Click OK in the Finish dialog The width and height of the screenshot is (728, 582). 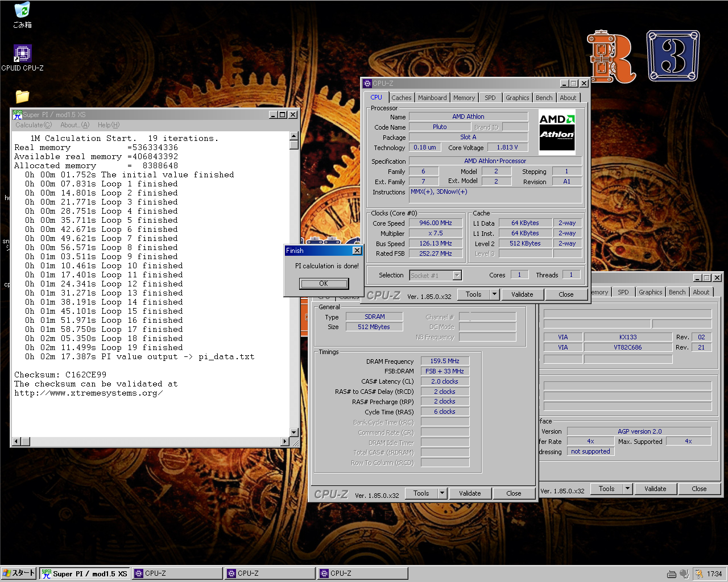pos(324,284)
